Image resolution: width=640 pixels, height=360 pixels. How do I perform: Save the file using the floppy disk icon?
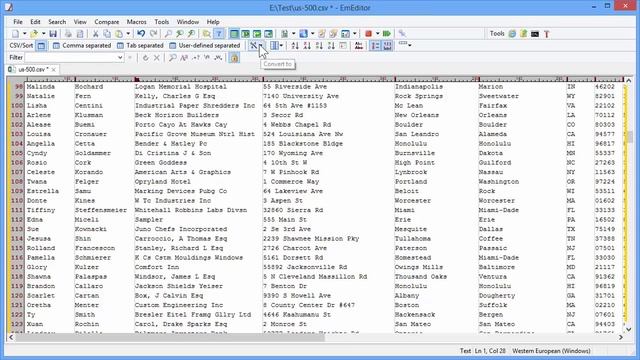tap(53, 34)
